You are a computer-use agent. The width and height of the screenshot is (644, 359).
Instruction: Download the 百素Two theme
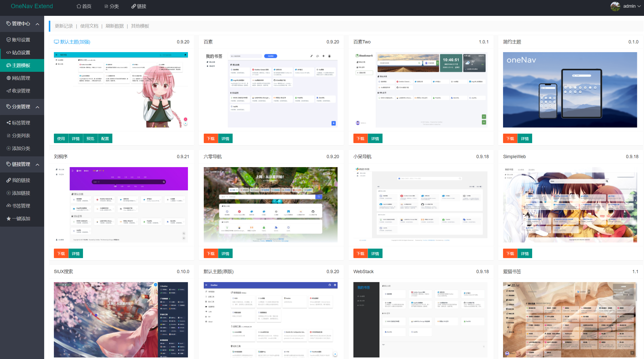click(x=360, y=138)
